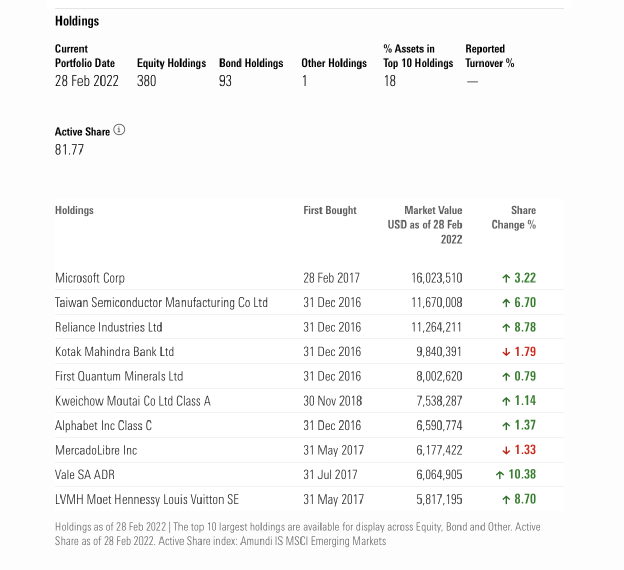Click Equity Holdings value 380
Image resolution: width=624 pixels, height=570 pixels.
point(146,81)
